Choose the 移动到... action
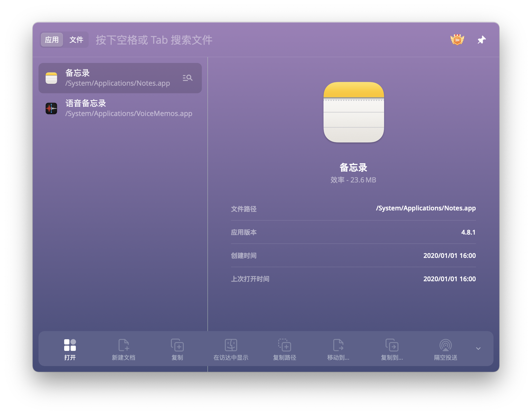This screenshot has width=532, height=415. click(x=338, y=349)
